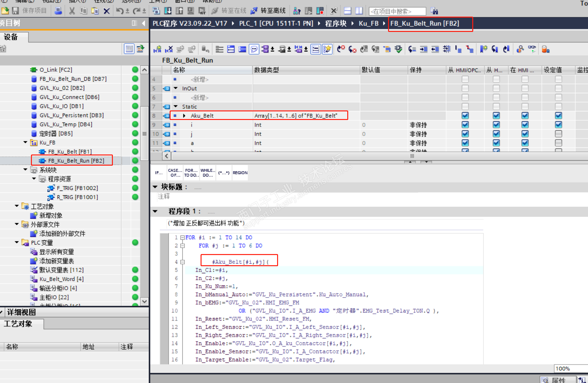
Task: Click the start simulation monitor icon
Action: coord(191,11)
